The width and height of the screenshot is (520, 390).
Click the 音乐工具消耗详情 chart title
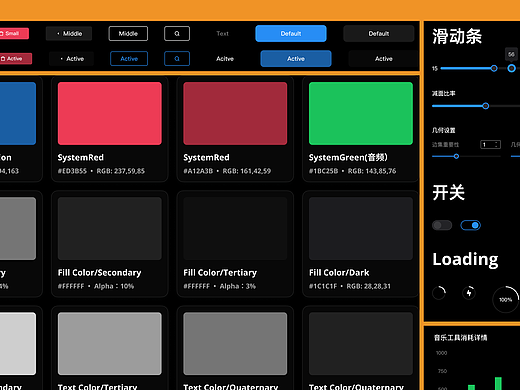[x=460, y=338]
